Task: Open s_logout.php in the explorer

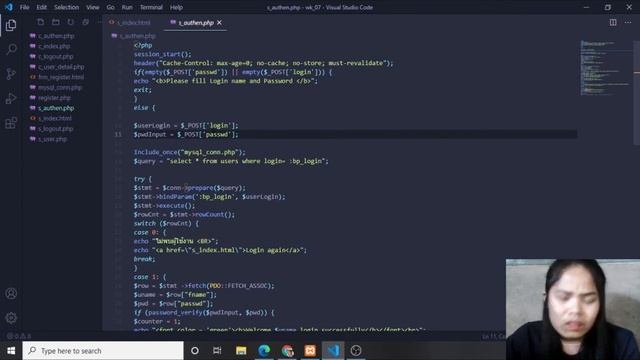Action: coord(56,129)
